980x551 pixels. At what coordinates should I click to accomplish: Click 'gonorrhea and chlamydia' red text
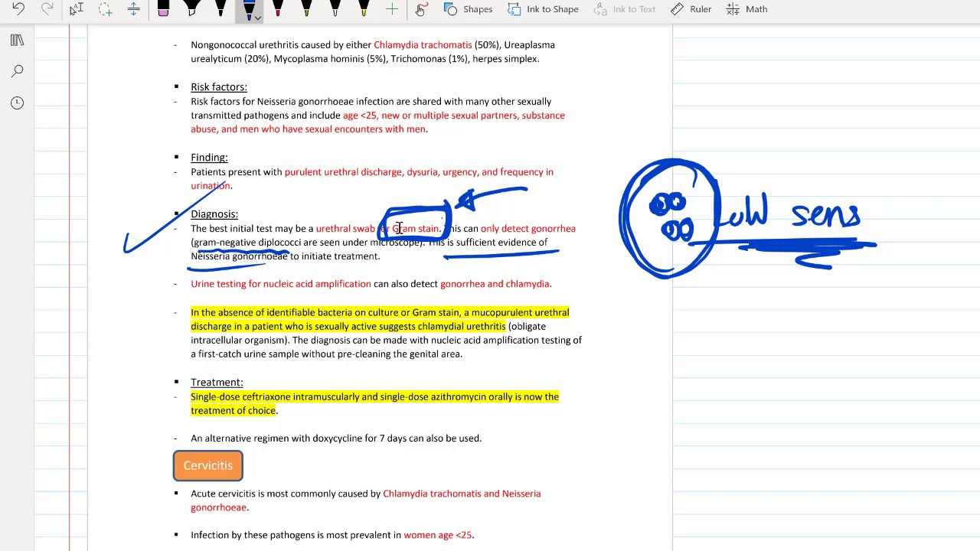[x=495, y=284]
